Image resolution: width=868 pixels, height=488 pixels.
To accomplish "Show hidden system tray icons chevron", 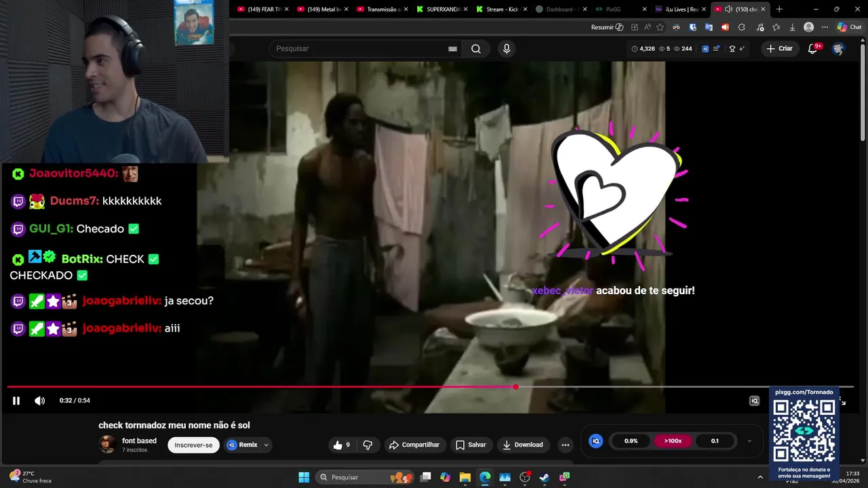I will pos(760,477).
